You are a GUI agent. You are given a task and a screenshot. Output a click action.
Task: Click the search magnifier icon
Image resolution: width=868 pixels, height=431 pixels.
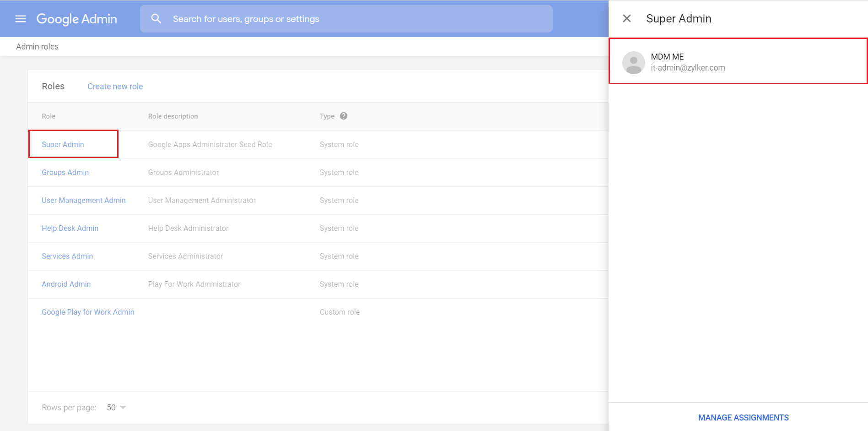coord(156,19)
